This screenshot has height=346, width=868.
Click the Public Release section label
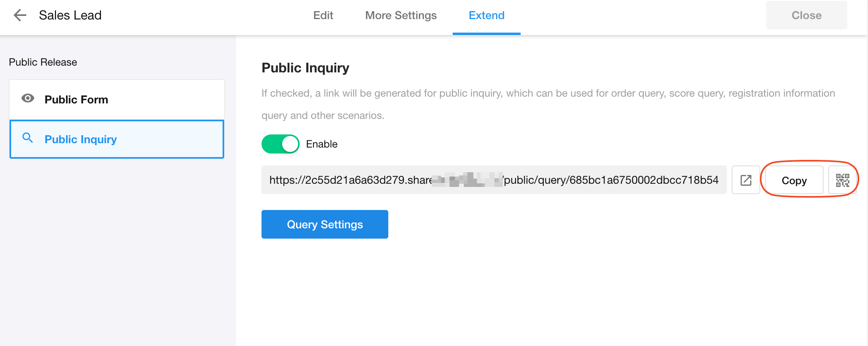pos(43,62)
